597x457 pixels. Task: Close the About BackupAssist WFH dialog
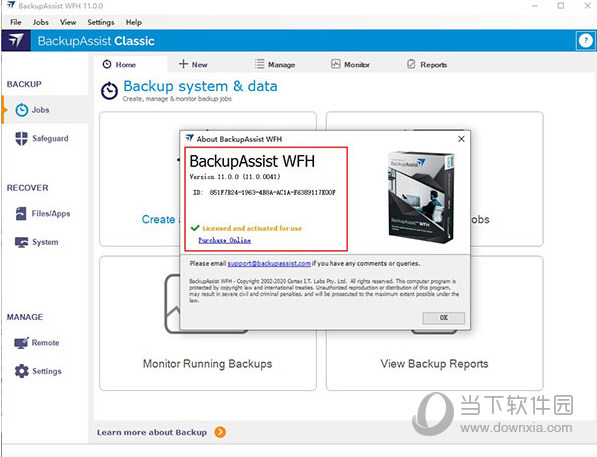click(461, 139)
